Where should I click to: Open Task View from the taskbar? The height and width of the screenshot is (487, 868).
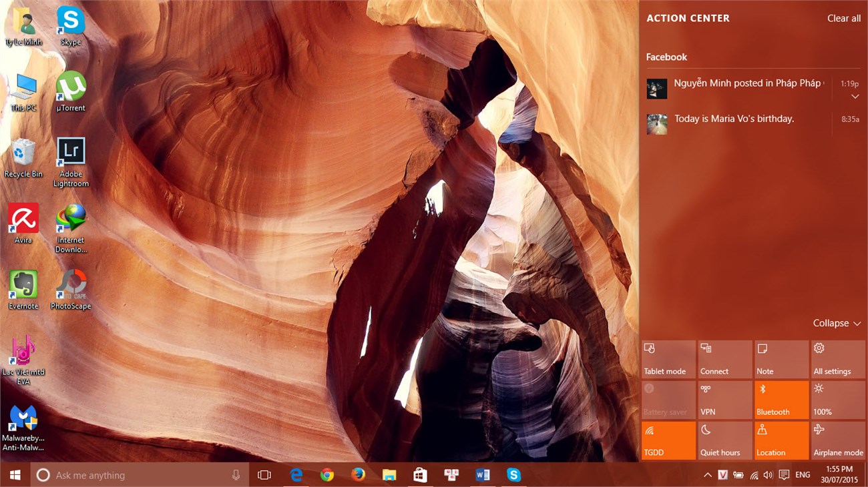click(264, 475)
